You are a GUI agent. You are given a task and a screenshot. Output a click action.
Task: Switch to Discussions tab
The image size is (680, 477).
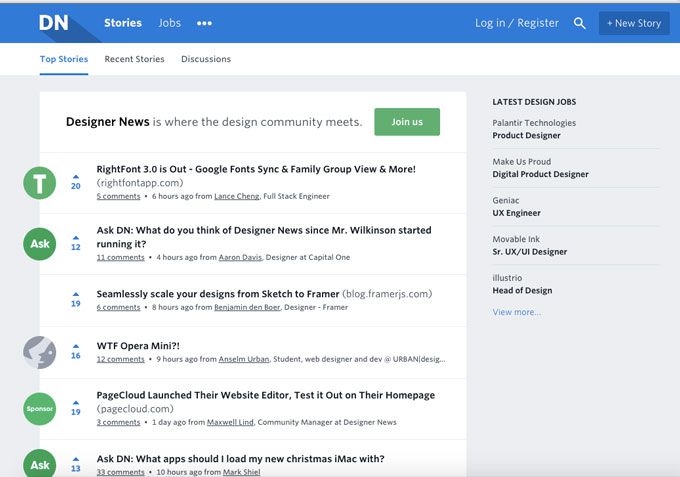click(x=206, y=59)
